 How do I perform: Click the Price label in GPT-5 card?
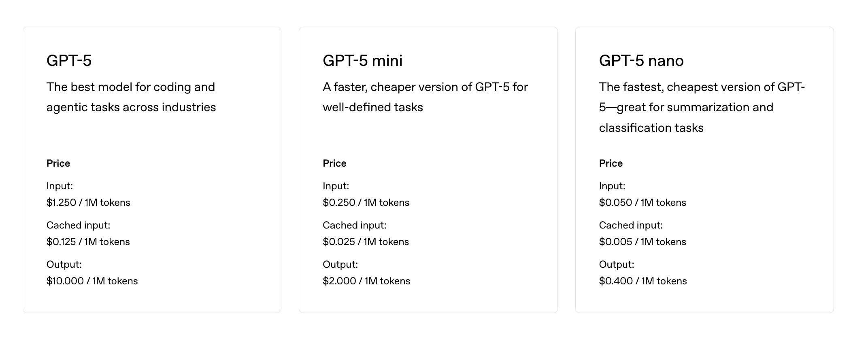pyautogui.click(x=58, y=163)
